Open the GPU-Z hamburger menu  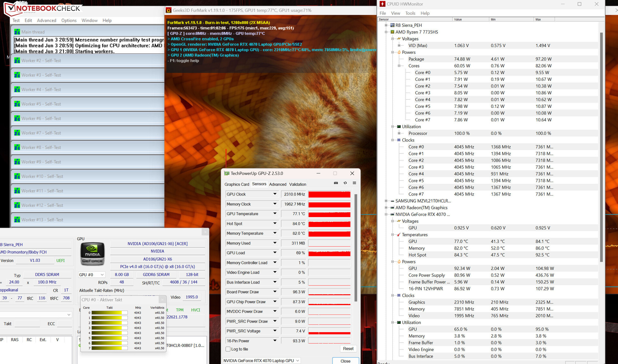pos(354,183)
